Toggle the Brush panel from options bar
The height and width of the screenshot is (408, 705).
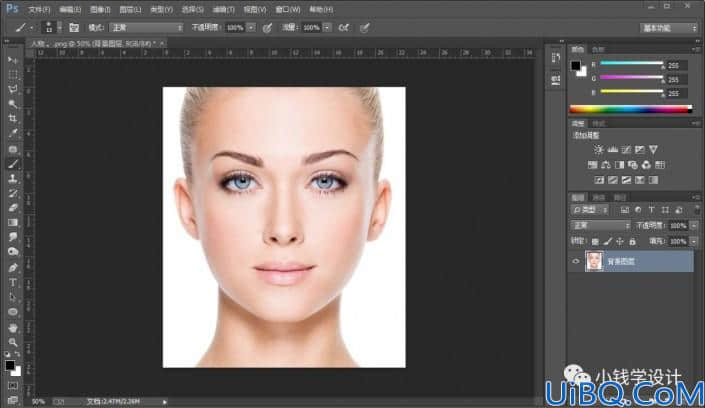(74, 28)
